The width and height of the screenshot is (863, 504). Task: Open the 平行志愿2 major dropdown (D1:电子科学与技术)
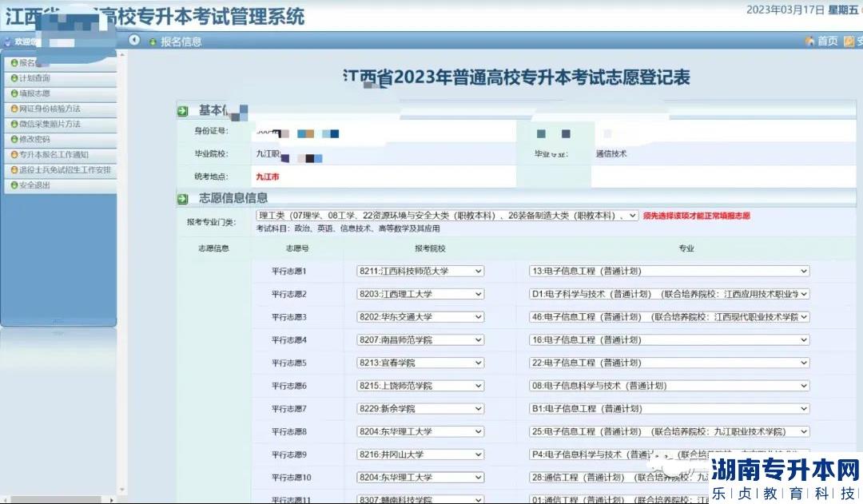(670, 295)
